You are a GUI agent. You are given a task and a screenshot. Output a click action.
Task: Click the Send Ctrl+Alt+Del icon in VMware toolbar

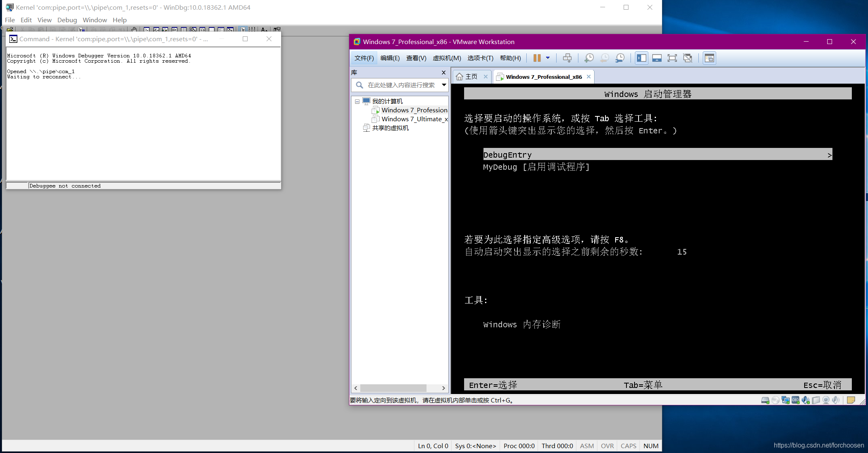(x=567, y=58)
